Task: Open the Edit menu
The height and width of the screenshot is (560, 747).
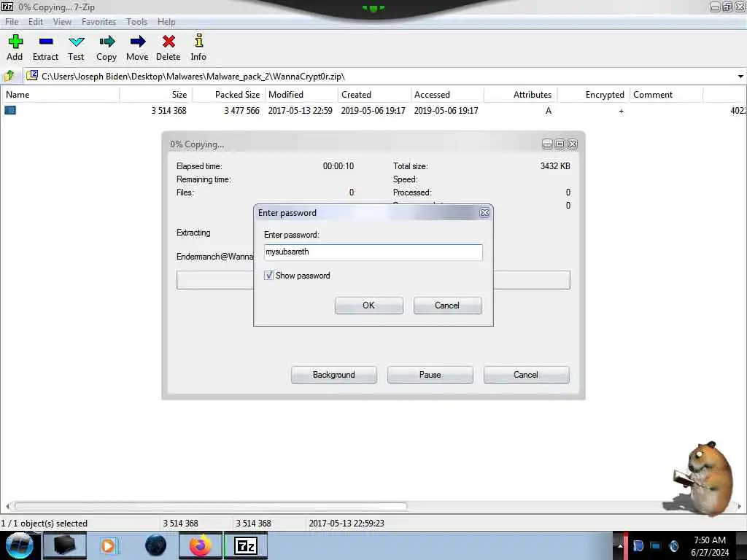Action: (36, 22)
